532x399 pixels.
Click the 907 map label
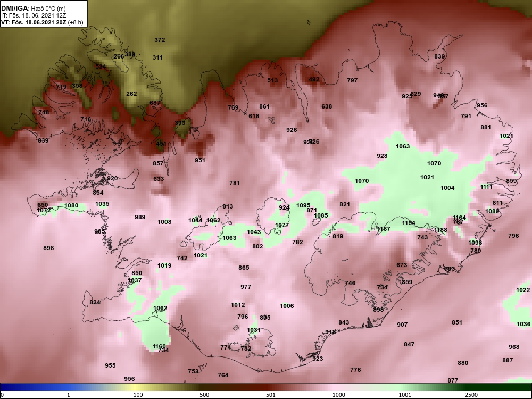(x=402, y=325)
